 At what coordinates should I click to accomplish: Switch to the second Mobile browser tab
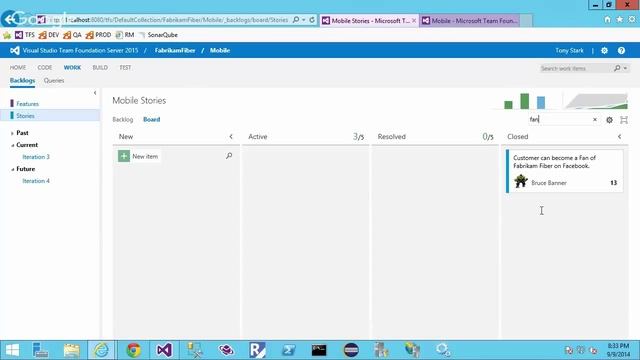pyautogui.click(x=470, y=20)
